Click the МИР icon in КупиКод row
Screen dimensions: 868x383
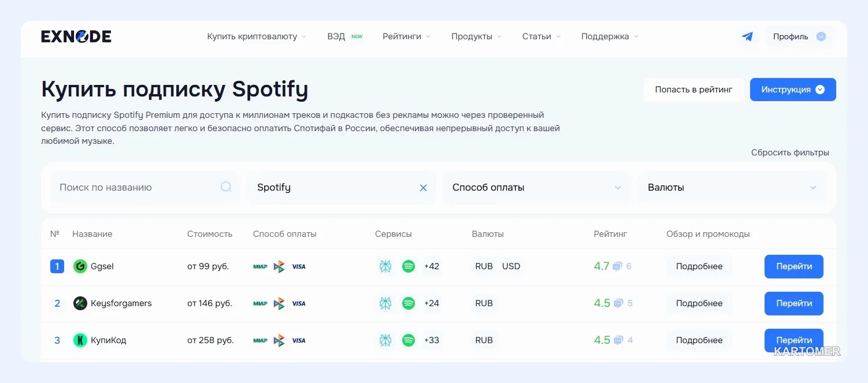point(260,340)
